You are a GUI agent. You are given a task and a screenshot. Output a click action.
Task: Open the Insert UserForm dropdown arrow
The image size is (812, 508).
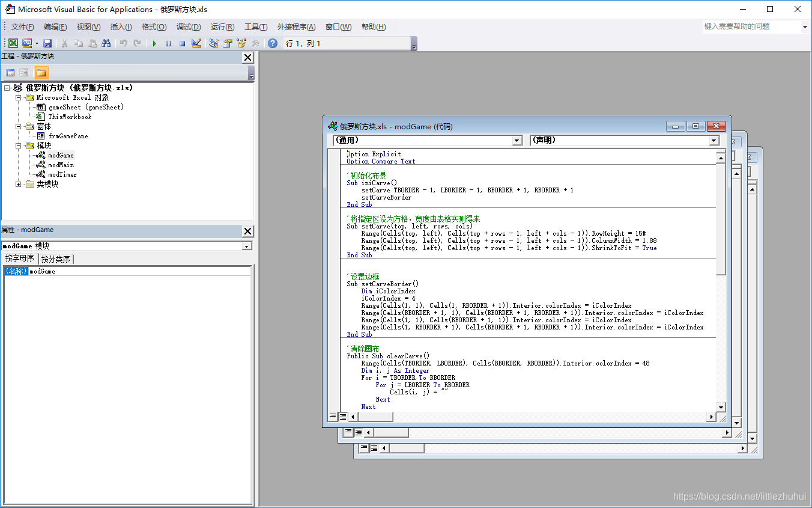coord(36,43)
